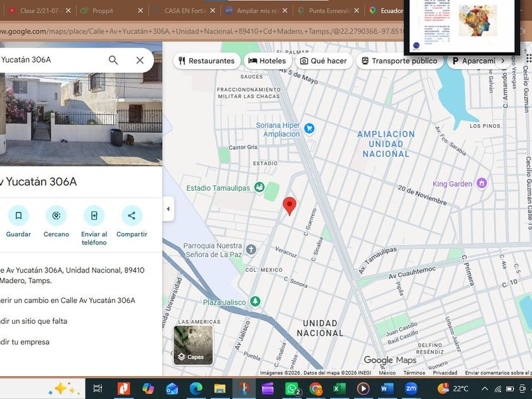
Task: Close the Punta Esmeralda tab
Action: click(357, 11)
